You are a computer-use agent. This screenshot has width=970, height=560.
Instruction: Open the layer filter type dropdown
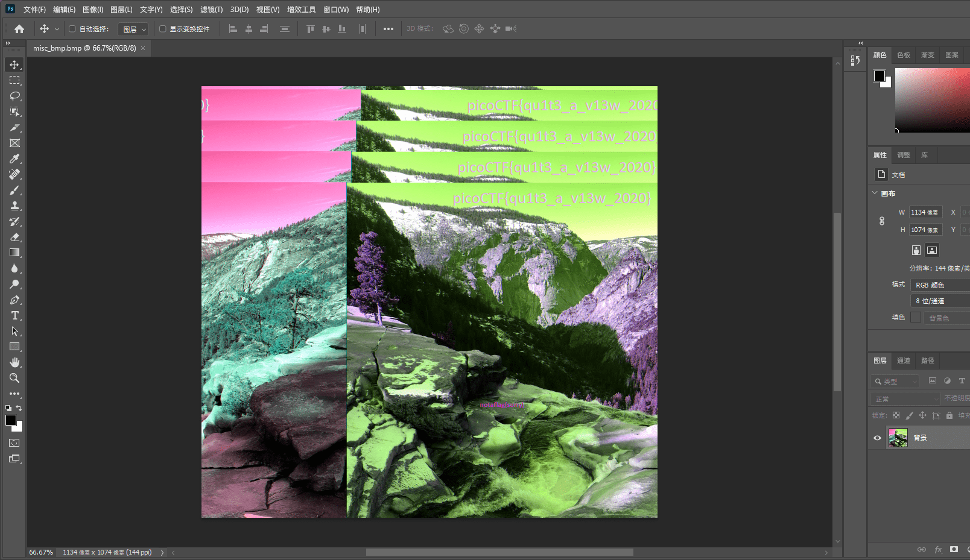895,382
